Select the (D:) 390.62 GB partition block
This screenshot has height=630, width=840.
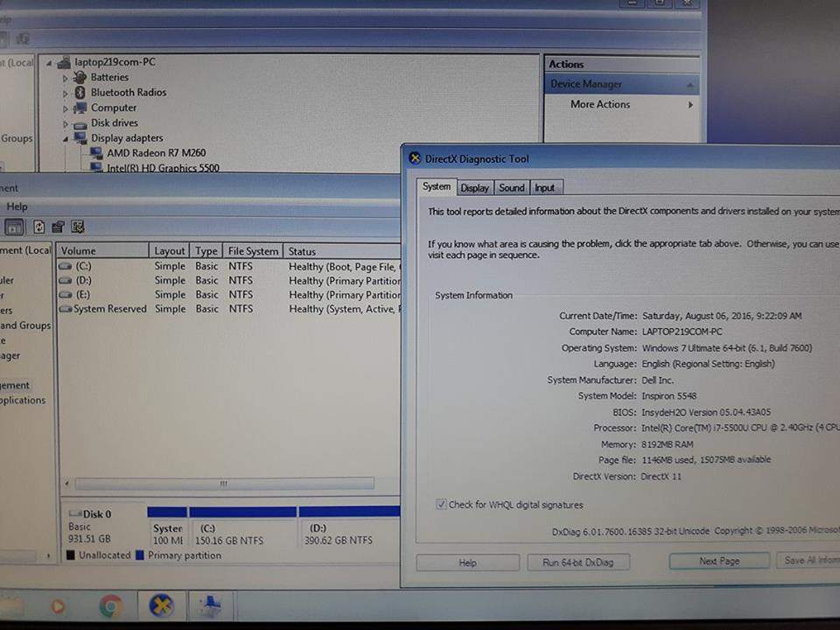coord(350,527)
